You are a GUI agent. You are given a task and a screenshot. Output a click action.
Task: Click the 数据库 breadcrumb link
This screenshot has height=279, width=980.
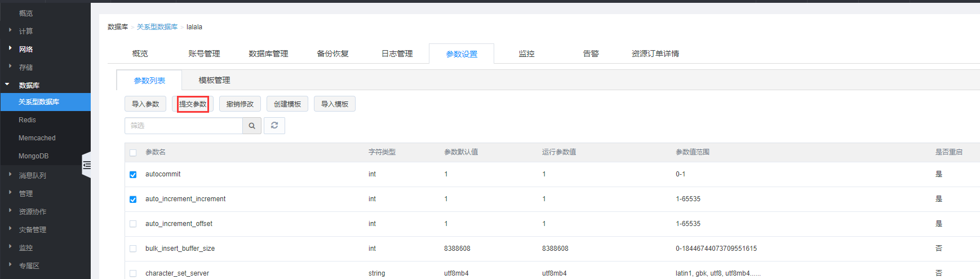[x=118, y=27]
